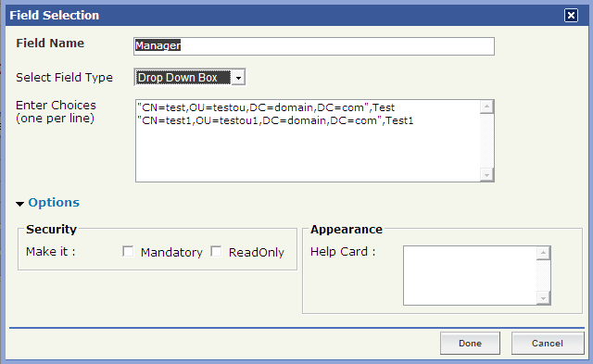Click the ReadOnly label text
Image resolution: width=593 pixels, height=364 pixels.
(x=257, y=252)
